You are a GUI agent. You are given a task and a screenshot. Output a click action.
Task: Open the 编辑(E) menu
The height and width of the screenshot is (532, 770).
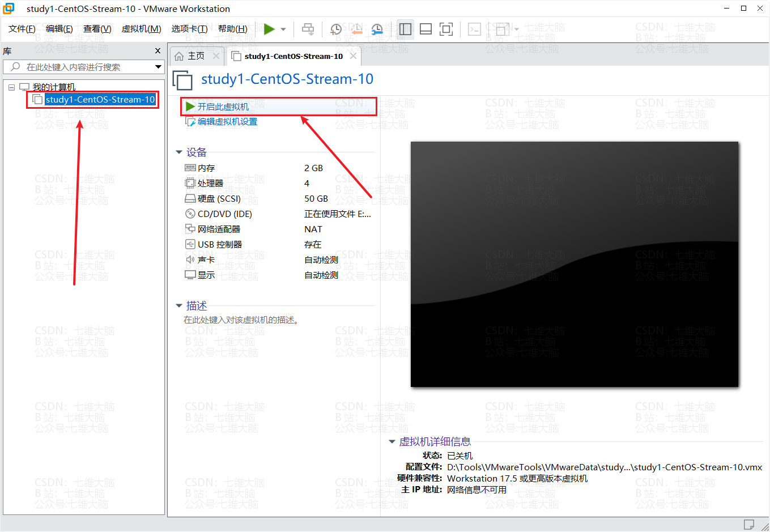tap(59, 29)
